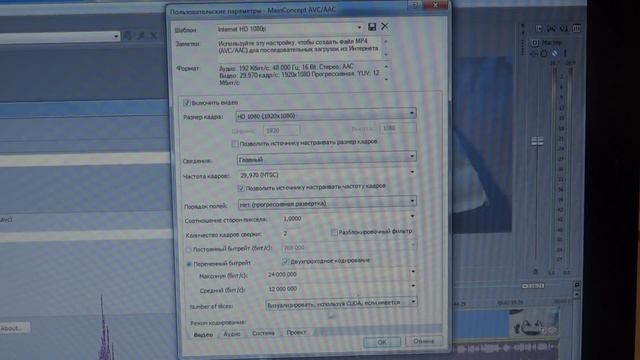Click the timeline clip thumbnail at bottom right
Image resolution: width=640 pixels, height=360 pixels.
tap(534, 322)
